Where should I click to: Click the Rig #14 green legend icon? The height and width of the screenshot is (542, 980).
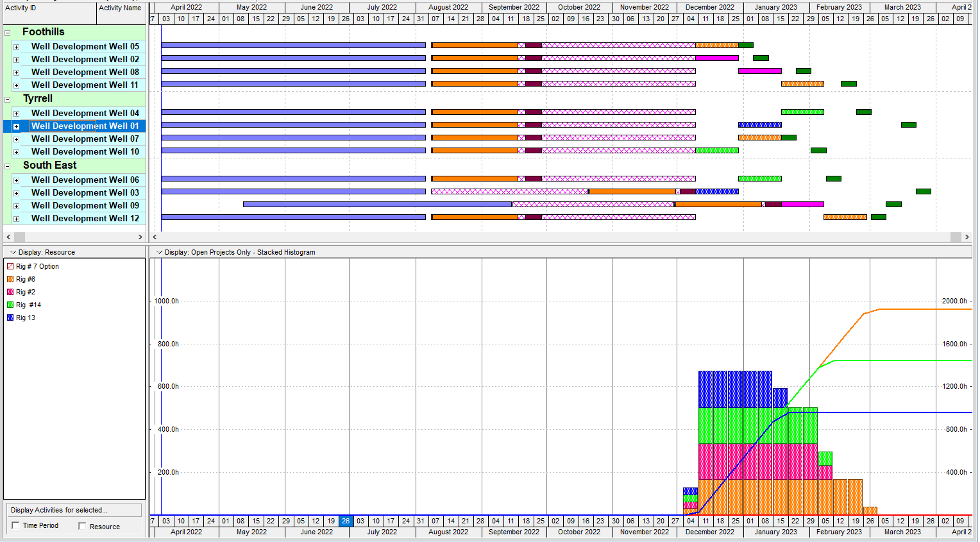click(x=10, y=305)
